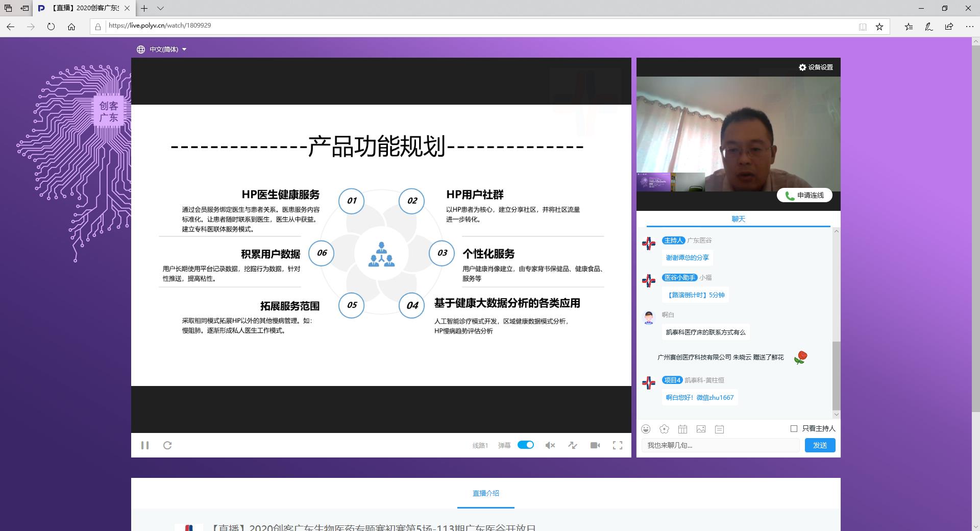Screen dimensions: 980x531
Task: Swap the video and presentation screens
Action: click(x=573, y=445)
